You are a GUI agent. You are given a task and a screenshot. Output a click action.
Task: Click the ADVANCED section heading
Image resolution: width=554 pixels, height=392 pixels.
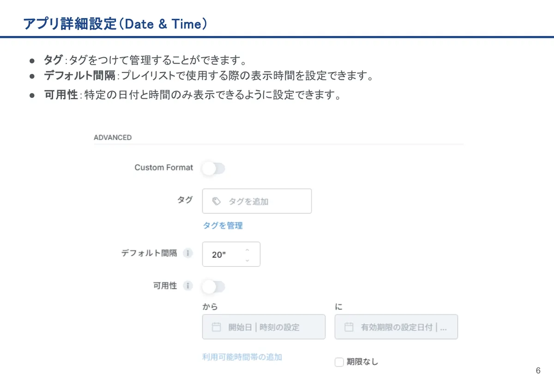pos(113,138)
